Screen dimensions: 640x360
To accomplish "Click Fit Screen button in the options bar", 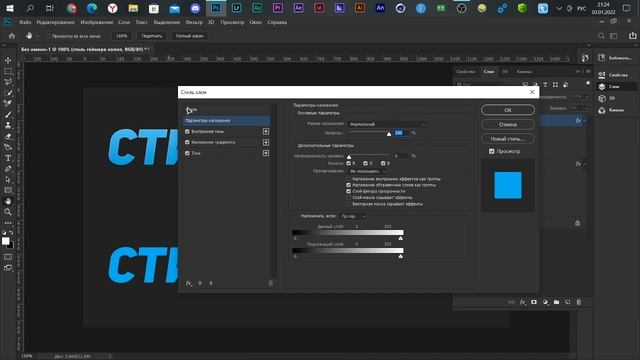I will (x=151, y=36).
